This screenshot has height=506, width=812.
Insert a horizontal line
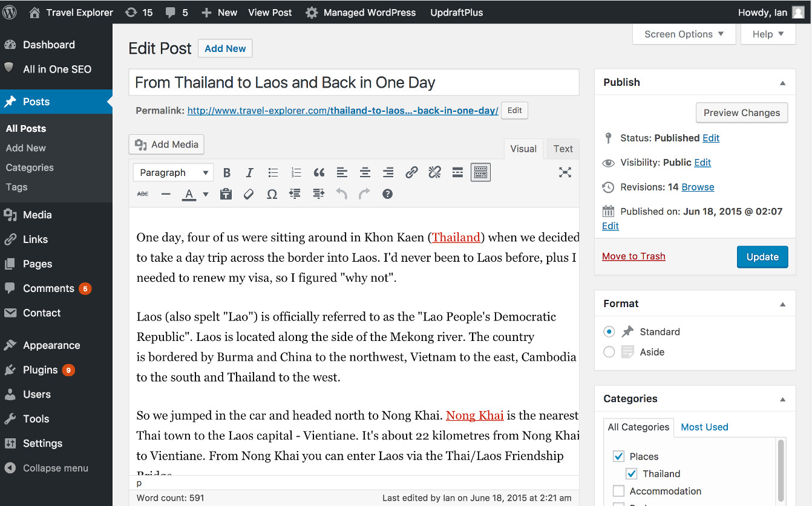click(166, 194)
